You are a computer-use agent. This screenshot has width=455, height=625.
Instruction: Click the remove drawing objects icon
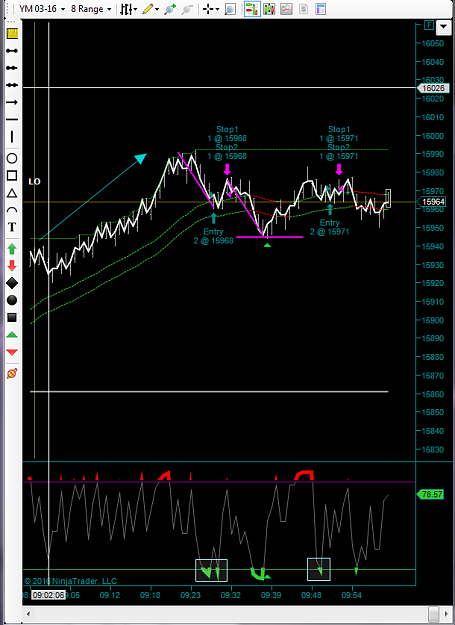[x=12, y=373]
